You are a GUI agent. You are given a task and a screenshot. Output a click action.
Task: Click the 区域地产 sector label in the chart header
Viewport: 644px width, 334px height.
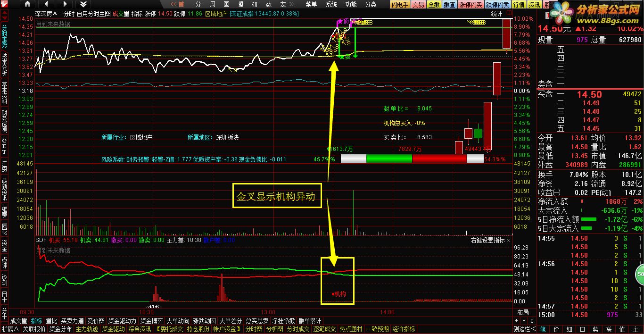click(x=216, y=14)
